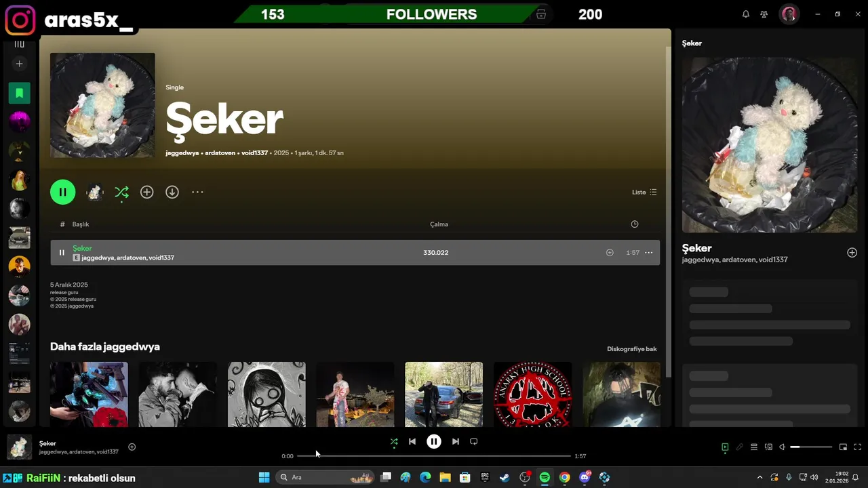Open the lyrics microphone icon
The height and width of the screenshot is (488, 868).
click(740, 447)
